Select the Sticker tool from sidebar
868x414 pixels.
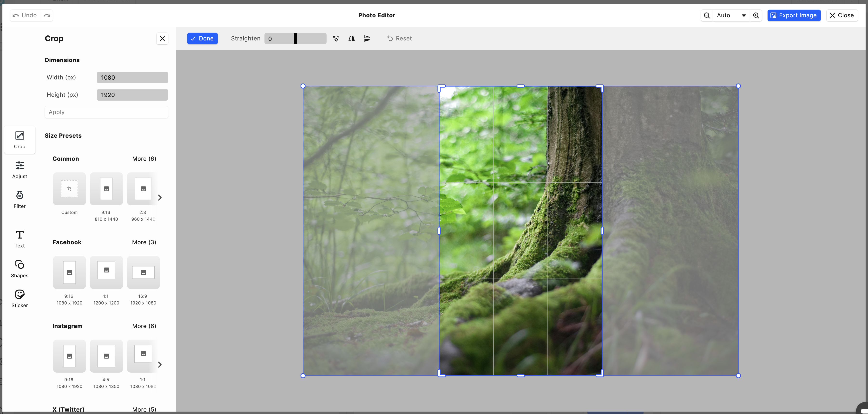coord(19,299)
